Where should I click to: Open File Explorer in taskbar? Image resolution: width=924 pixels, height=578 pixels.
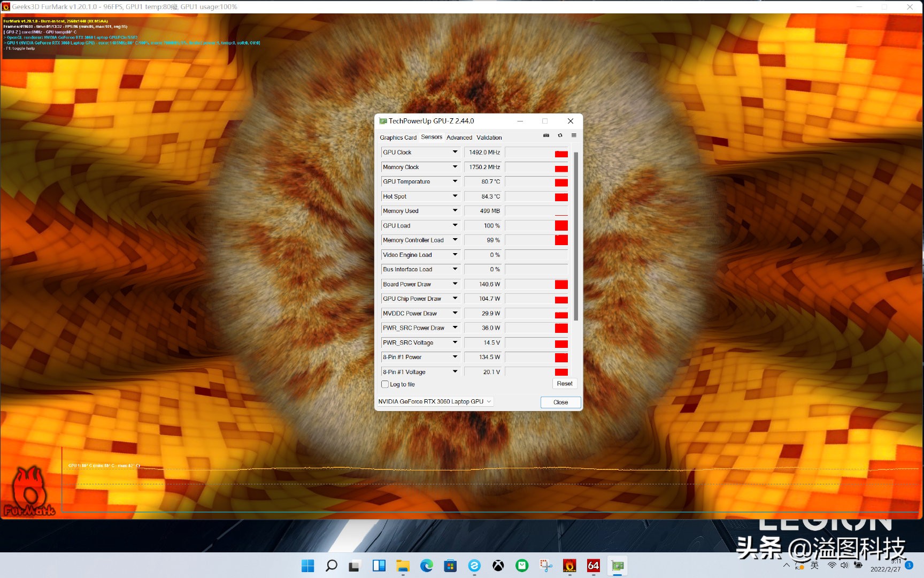pyautogui.click(x=403, y=566)
